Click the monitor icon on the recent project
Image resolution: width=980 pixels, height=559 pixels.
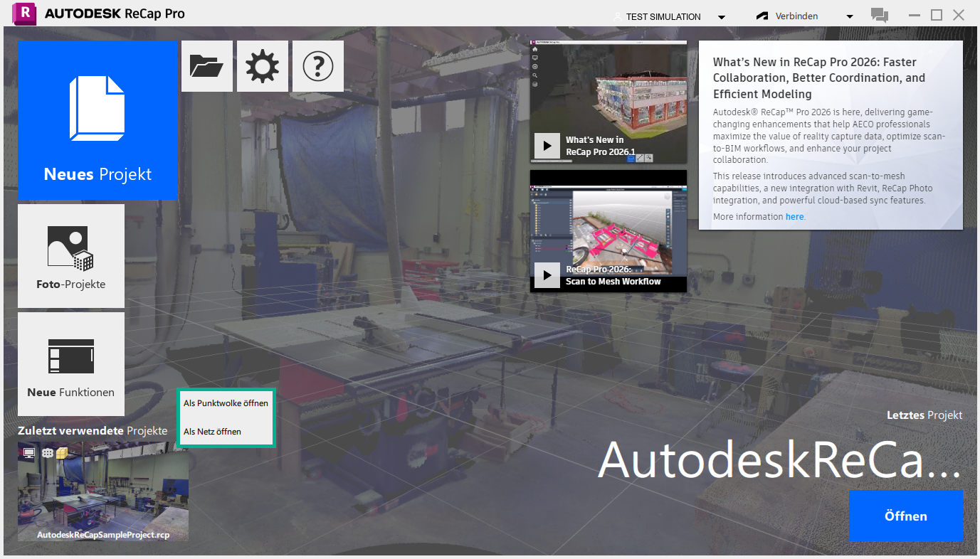point(29,452)
